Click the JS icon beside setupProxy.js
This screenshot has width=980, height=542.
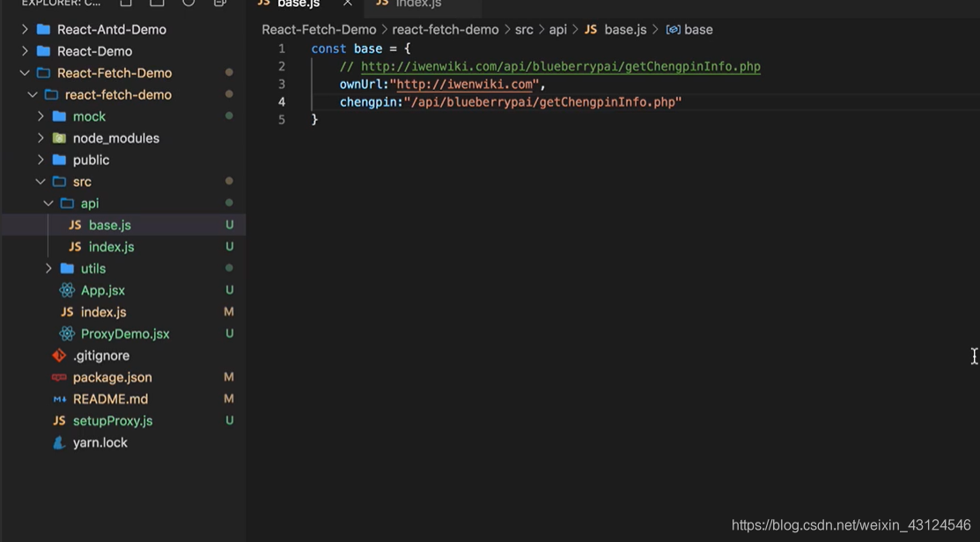[59, 420]
